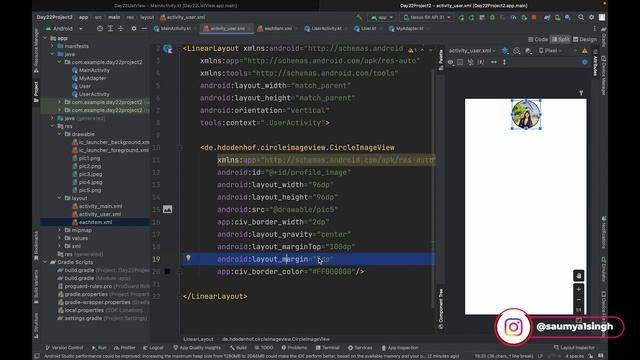Image resolution: width=640 pixels, height=360 pixels.
Task: Expand the manifests folder
Action: click(52, 46)
